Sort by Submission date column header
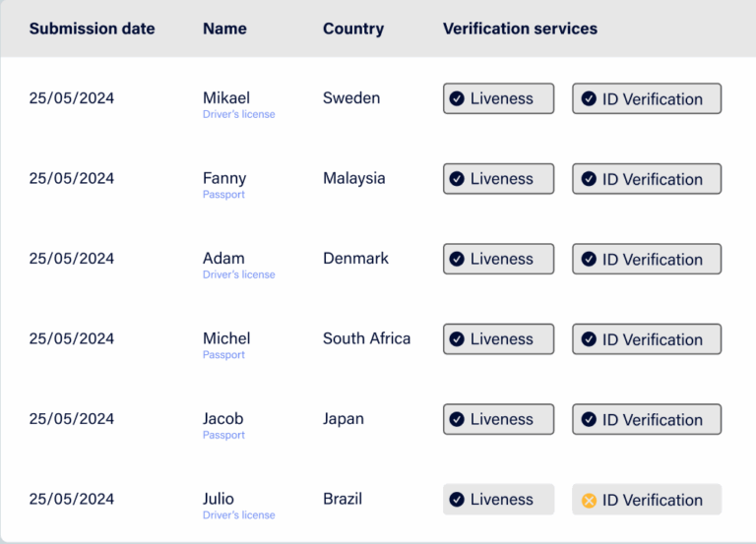 [93, 29]
